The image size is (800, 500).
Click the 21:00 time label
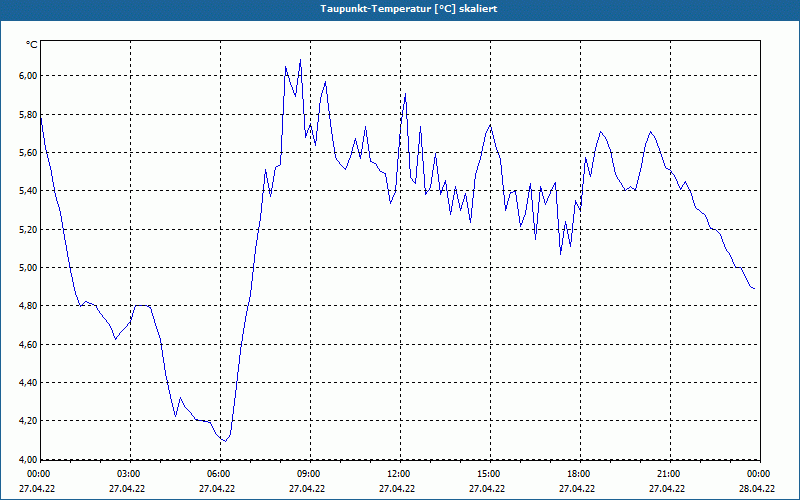point(667,474)
